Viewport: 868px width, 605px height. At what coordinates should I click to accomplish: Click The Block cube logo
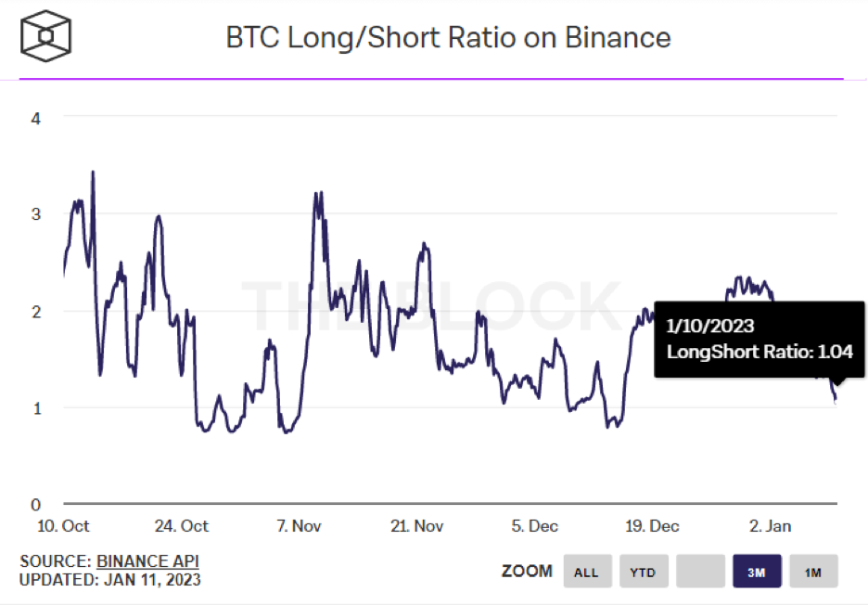point(45,38)
